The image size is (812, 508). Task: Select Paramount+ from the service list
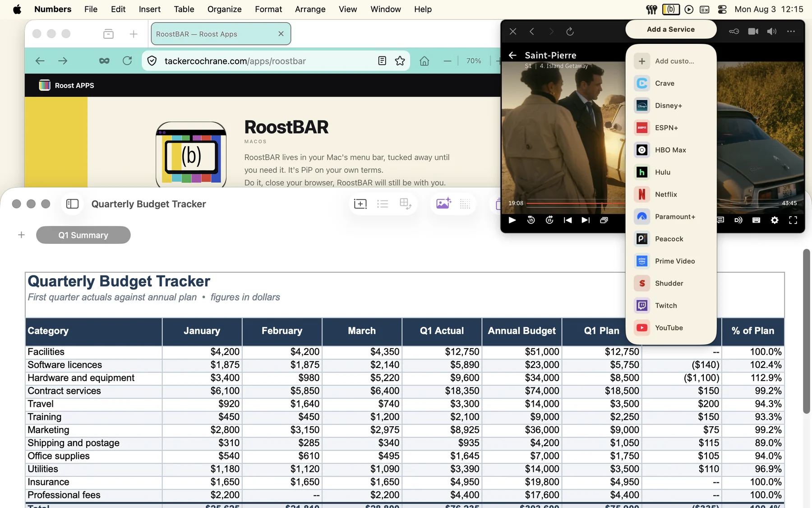coord(671,216)
